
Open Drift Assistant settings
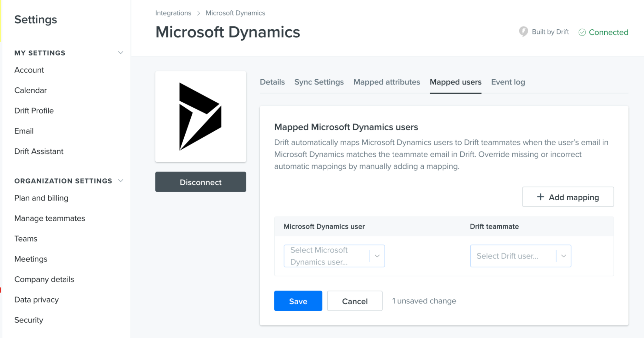[x=39, y=151]
